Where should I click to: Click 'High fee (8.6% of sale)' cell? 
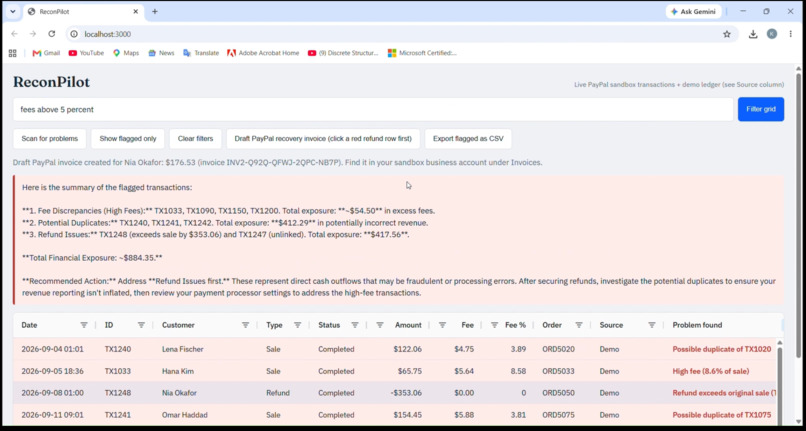point(710,371)
